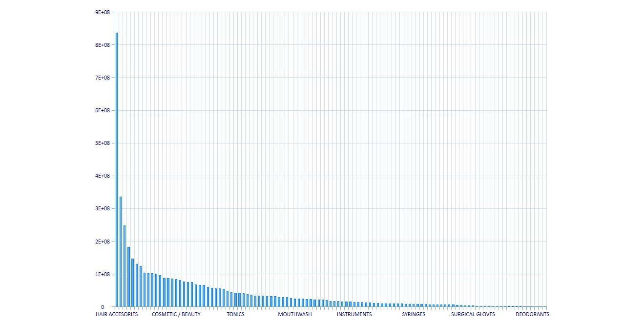Click the TONICS axis label
The width and height of the screenshot is (644, 324).
pos(235,314)
